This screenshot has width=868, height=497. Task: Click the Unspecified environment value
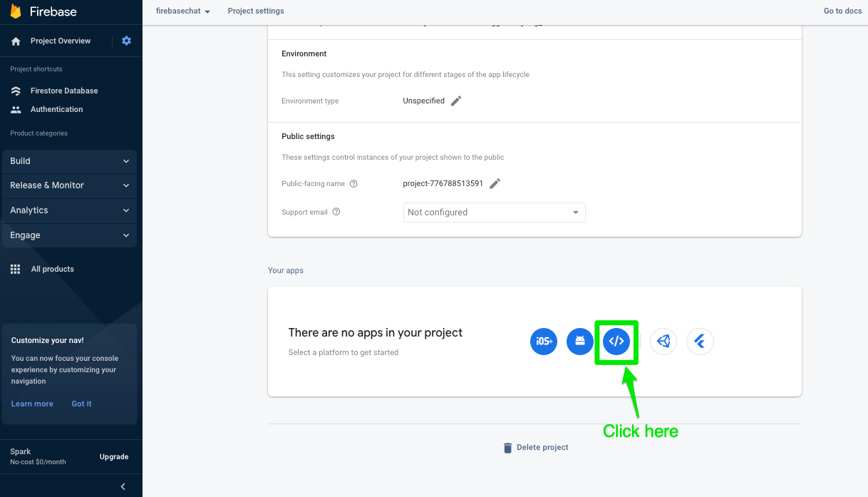(423, 101)
